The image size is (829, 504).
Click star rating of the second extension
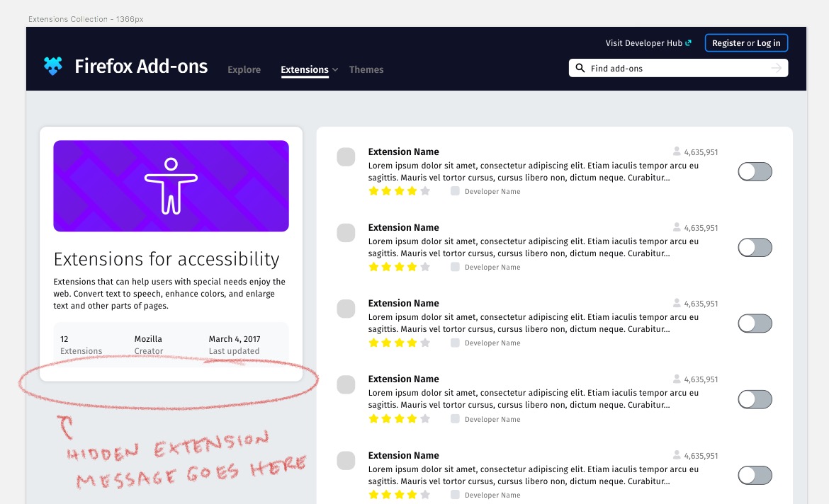click(399, 267)
